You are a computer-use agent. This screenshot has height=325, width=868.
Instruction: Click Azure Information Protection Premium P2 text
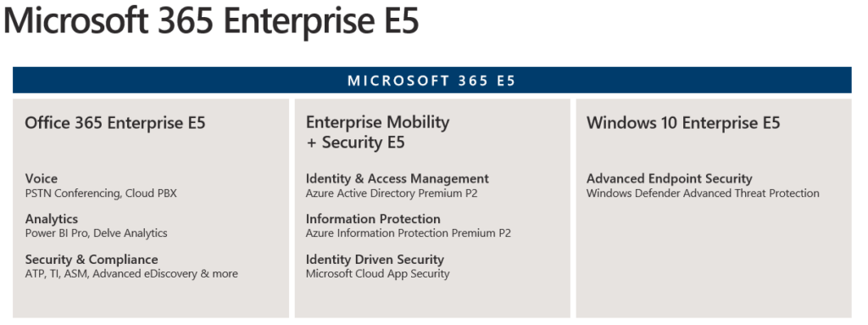409,233
